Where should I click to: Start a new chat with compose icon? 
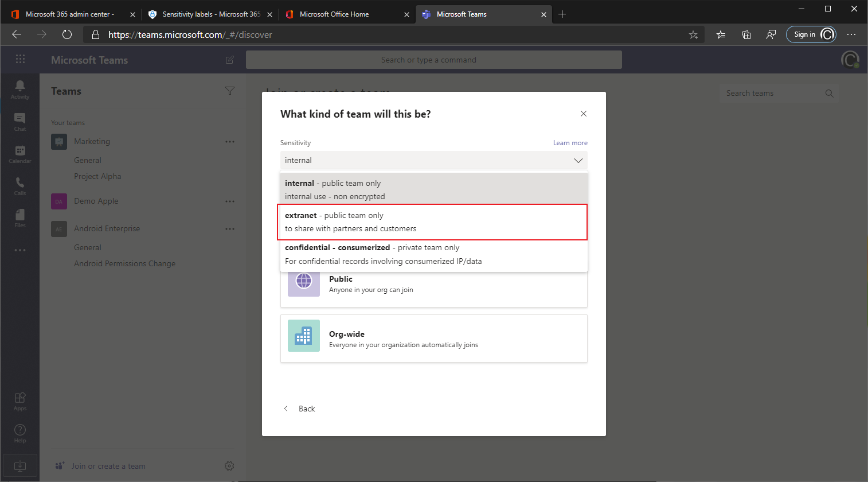[x=230, y=60]
